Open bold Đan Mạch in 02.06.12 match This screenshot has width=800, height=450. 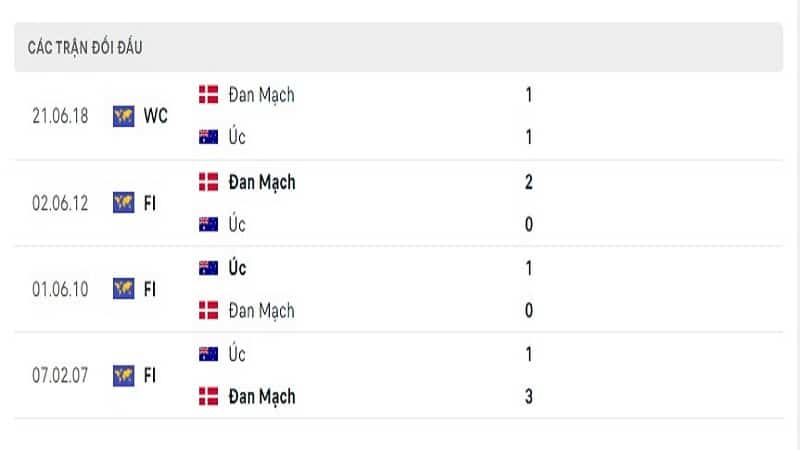(x=262, y=183)
